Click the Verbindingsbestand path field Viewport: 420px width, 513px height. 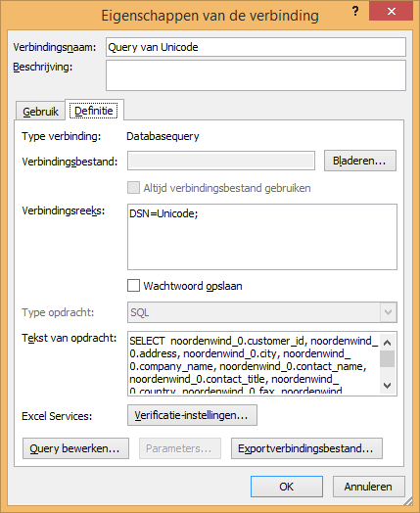tap(221, 161)
